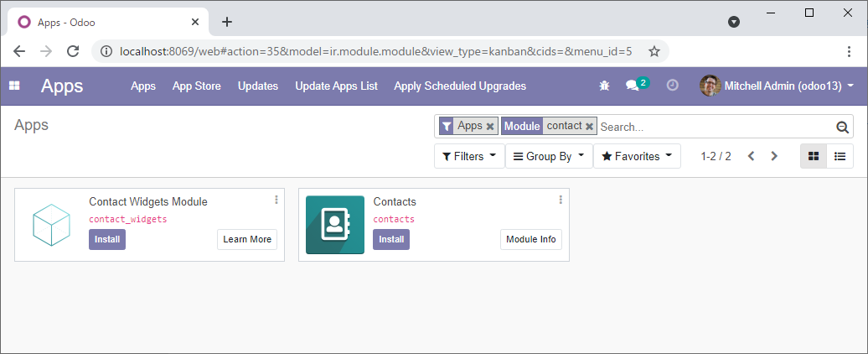Switch to kanban view
The height and width of the screenshot is (354, 868).
coord(814,156)
